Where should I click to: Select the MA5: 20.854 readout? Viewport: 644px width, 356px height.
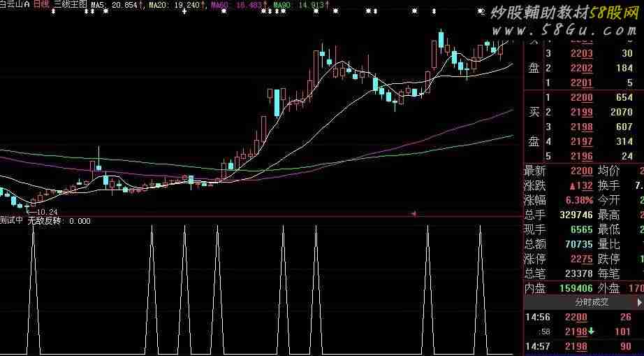pyautogui.click(x=117, y=5)
